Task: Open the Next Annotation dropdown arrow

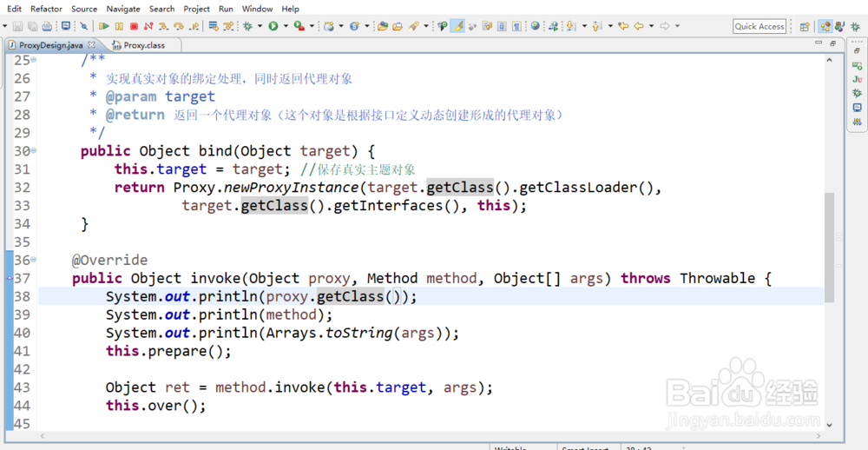Action: tap(584, 26)
